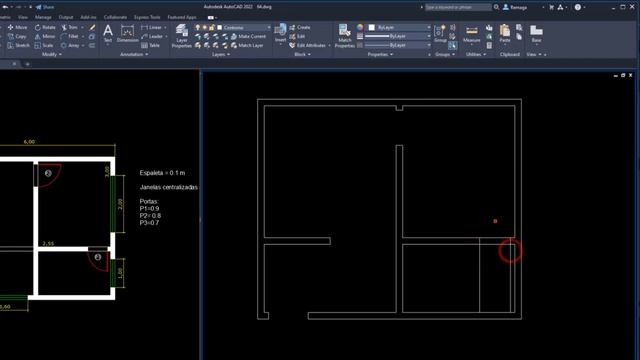
Task: Activate Match Properties tool
Action: (x=344, y=36)
